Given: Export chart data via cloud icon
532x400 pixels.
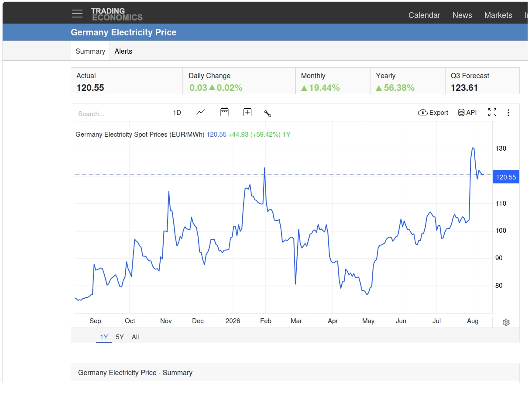Looking at the screenshot, I should (433, 113).
